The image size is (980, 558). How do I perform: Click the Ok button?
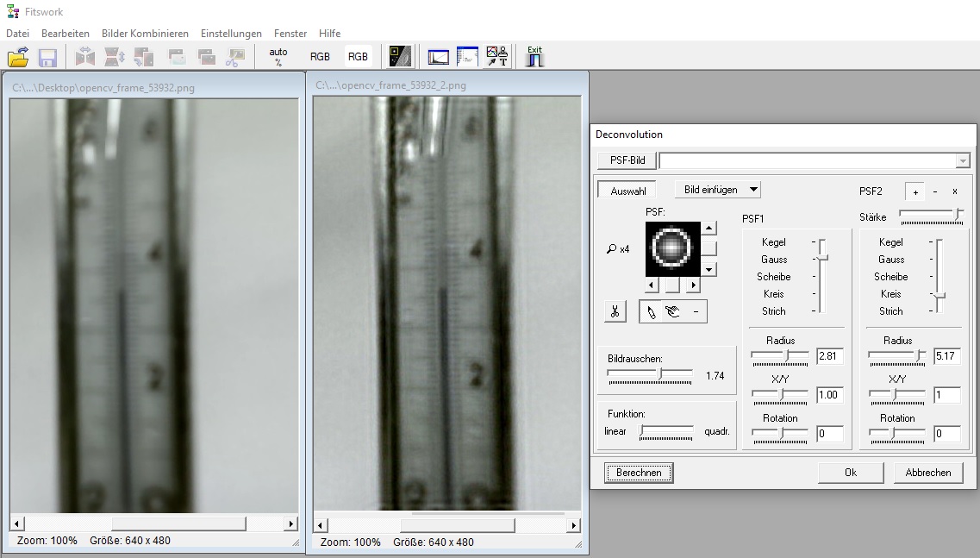click(851, 473)
